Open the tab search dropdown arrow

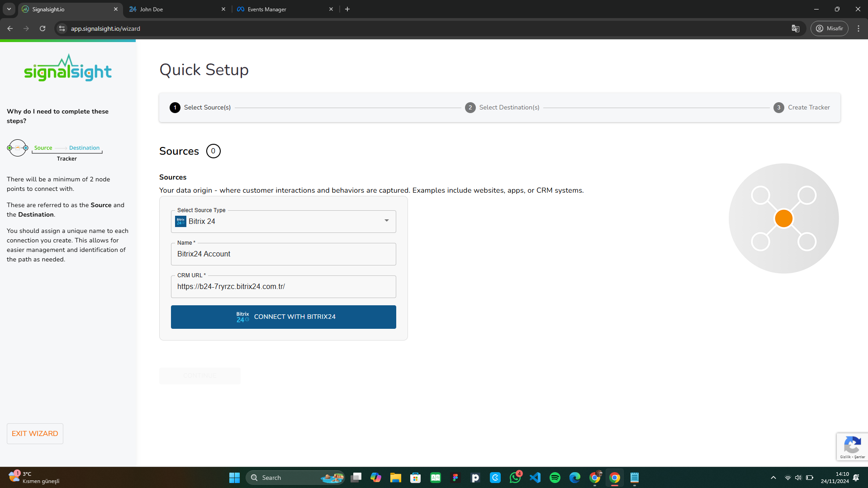pyautogui.click(x=9, y=9)
